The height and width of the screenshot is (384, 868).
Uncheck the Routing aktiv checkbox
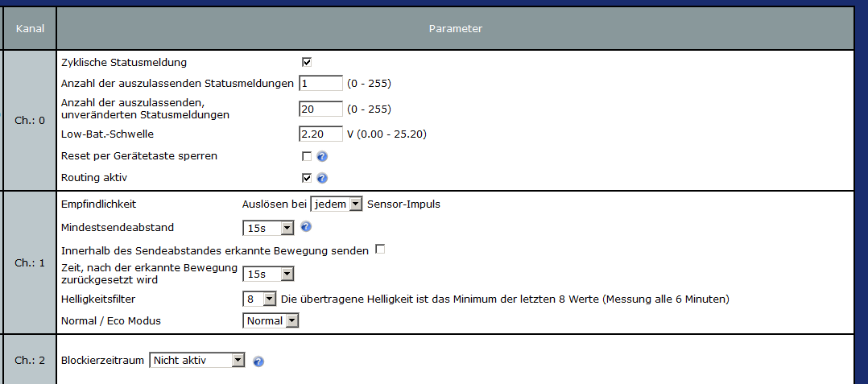[x=307, y=178]
